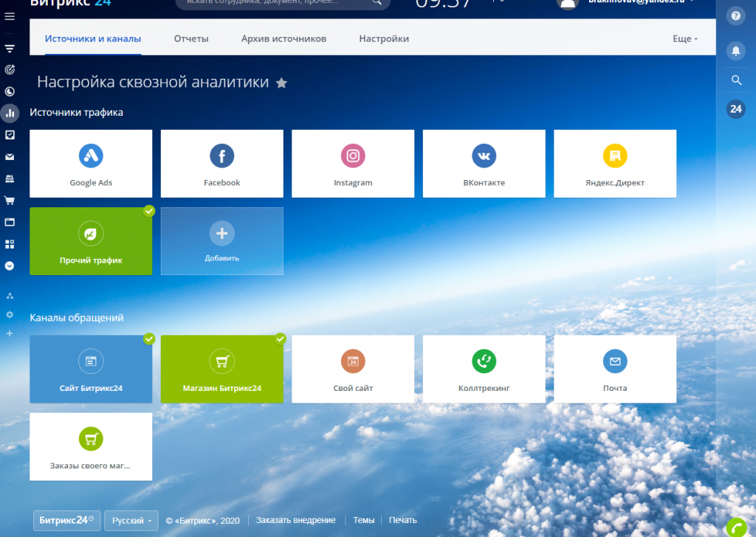Open the Заказы своего маг... tile

click(91, 446)
